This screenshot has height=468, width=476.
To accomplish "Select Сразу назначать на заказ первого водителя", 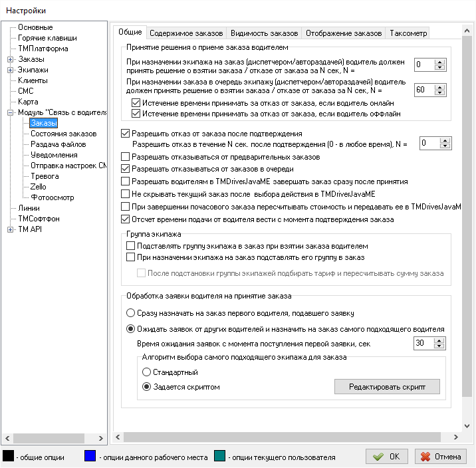I will pos(130,312).
